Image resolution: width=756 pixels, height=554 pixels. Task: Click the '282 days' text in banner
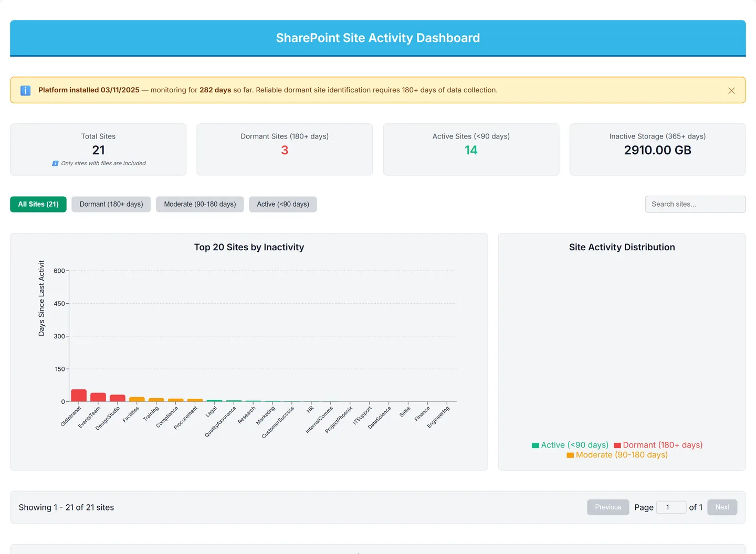pyautogui.click(x=215, y=90)
